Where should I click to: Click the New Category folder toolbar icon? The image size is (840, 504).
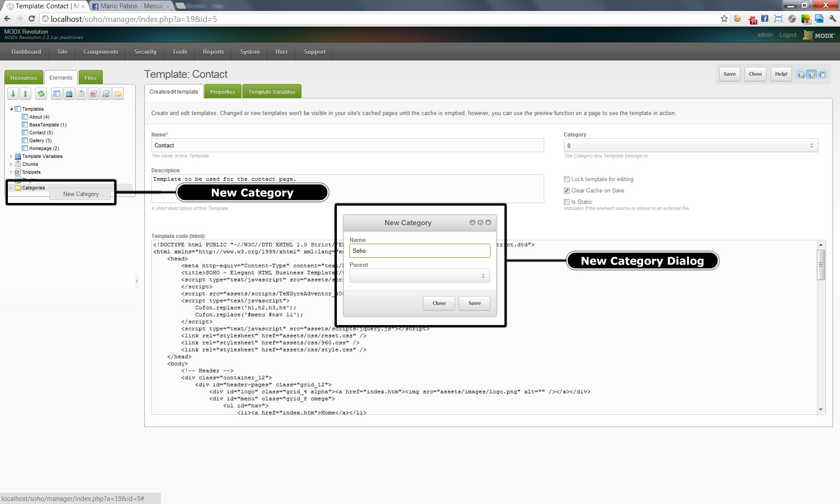(x=118, y=93)
